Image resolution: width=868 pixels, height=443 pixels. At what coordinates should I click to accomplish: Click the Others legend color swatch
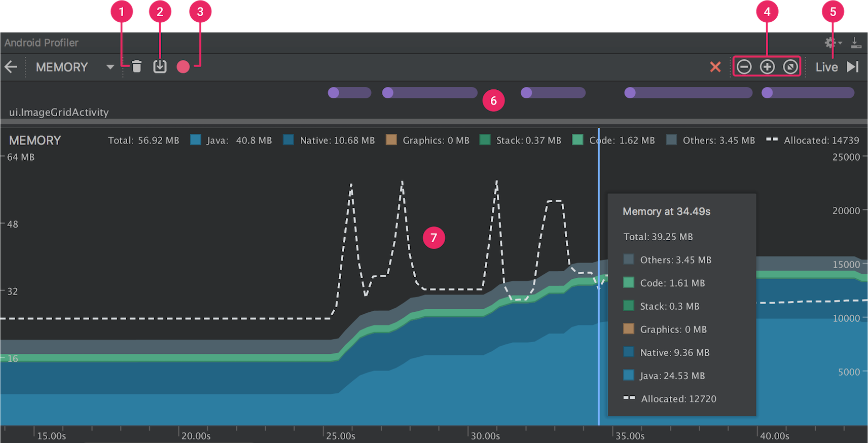click(x=671, y=140)
